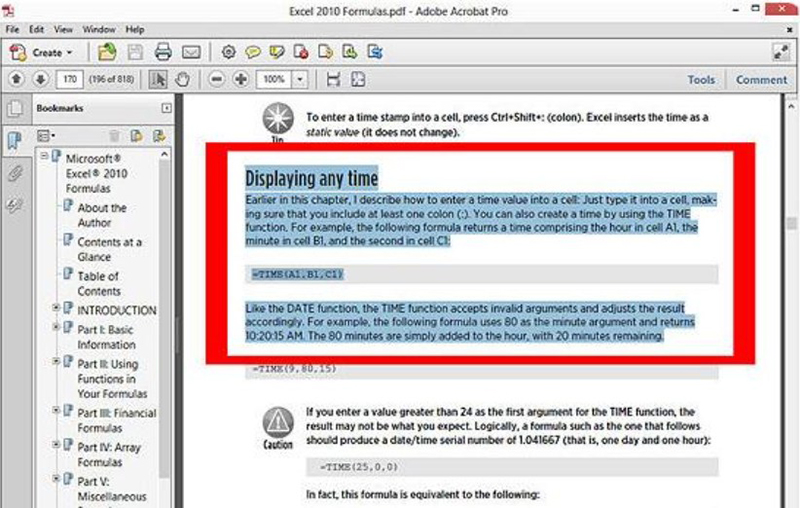Open the Tools pane

click(701, 79)
